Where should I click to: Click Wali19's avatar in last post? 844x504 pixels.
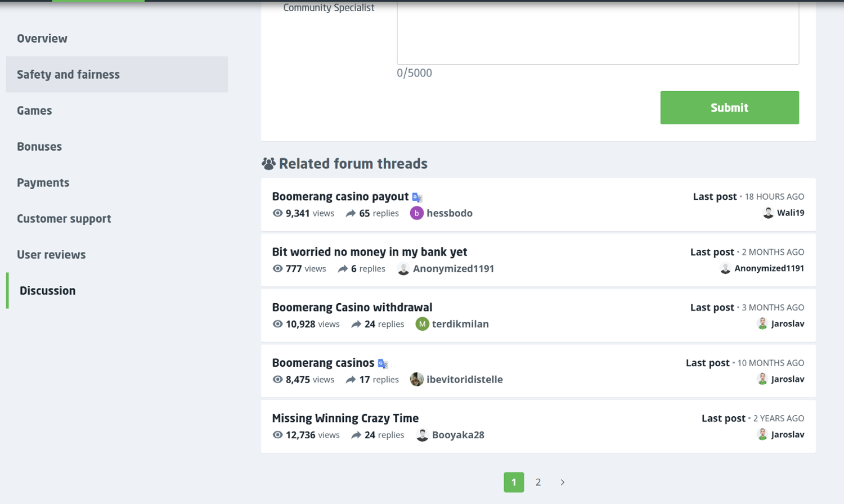[768, 213]
